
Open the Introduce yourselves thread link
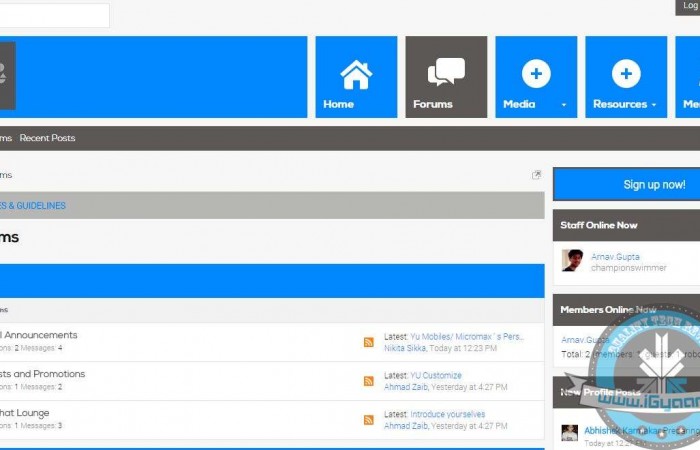(447, 414)
